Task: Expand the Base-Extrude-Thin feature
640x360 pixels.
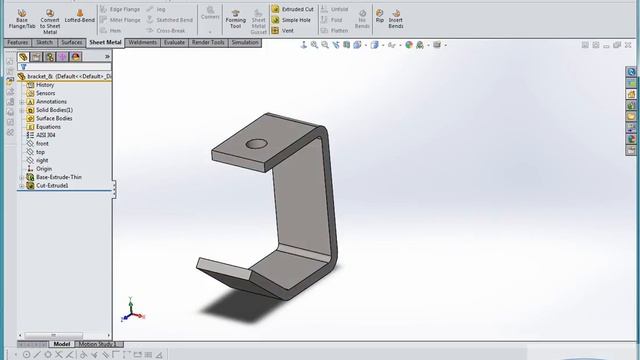Action: [21, 178]
